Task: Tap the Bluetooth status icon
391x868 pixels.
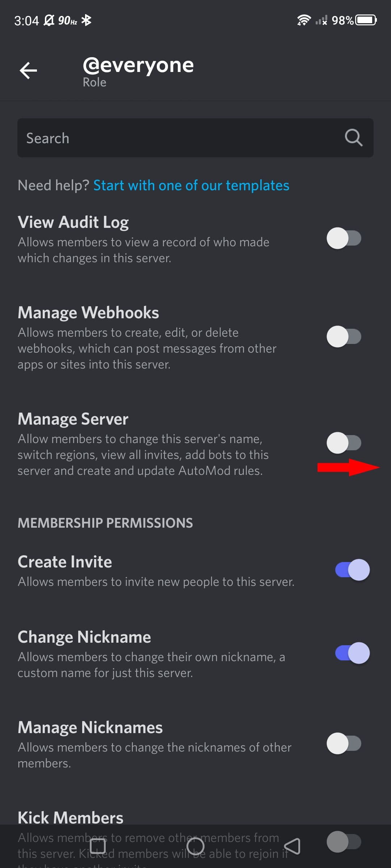Action: pos(86,20)
